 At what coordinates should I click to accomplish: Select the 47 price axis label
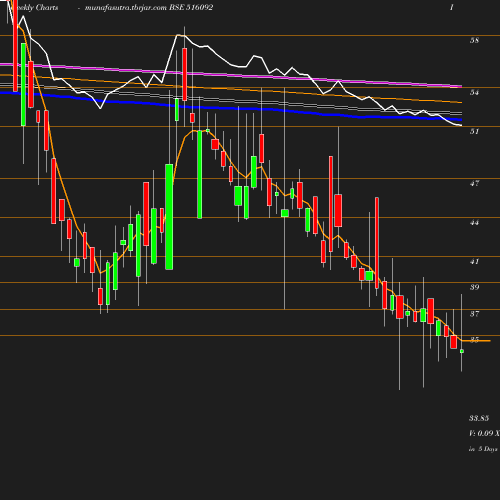474,183
